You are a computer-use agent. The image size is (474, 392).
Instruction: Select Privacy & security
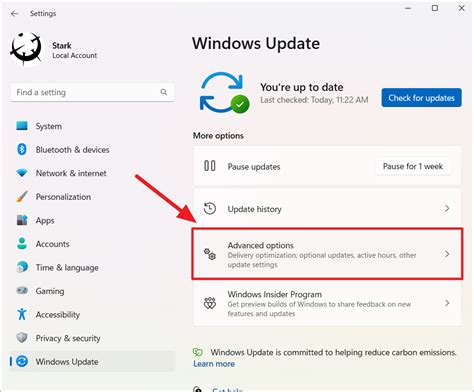[92, 338]
